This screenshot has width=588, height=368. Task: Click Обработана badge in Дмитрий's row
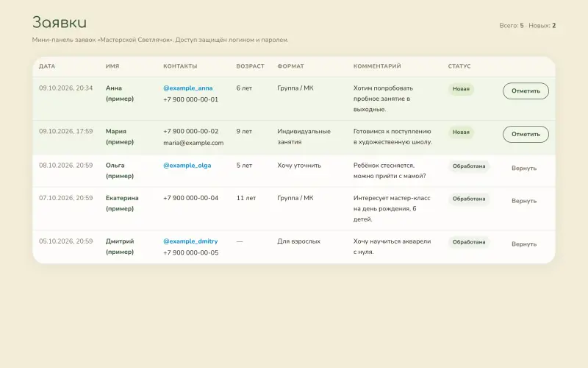point(469,242)
